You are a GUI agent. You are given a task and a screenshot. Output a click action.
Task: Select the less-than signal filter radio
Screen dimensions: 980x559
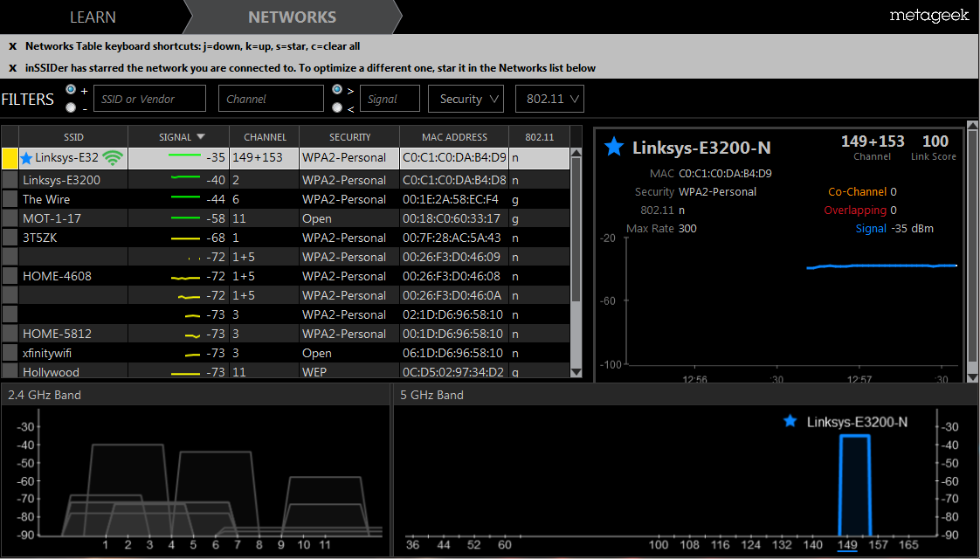337,107
